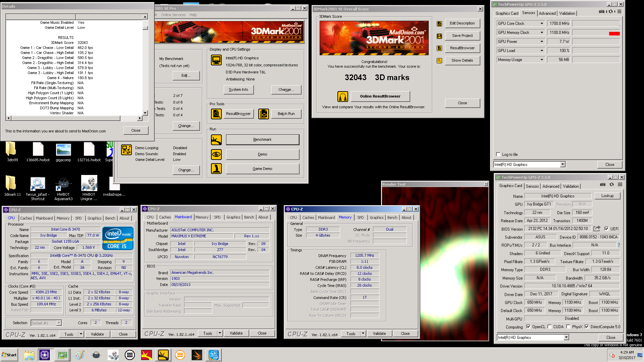Open the hamburger menu in the GPU-Z Sensors window
The width and height of the screenshot is (644, 362).
point(620,12)
